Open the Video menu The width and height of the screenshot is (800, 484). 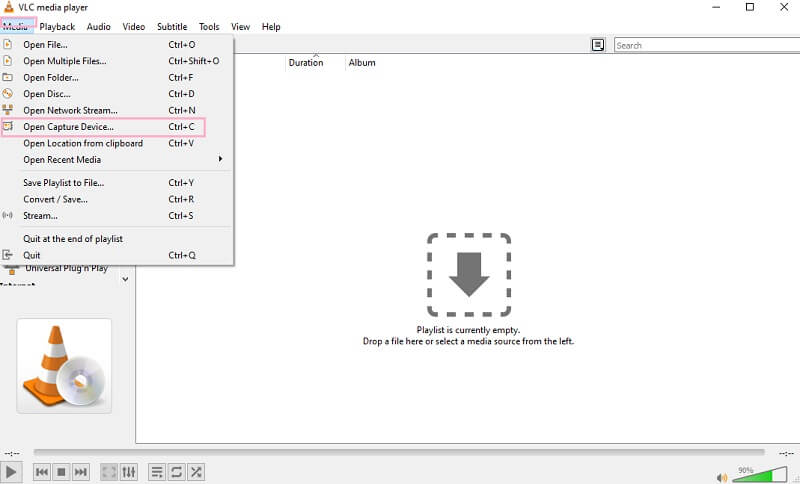(x=134, y=27)
